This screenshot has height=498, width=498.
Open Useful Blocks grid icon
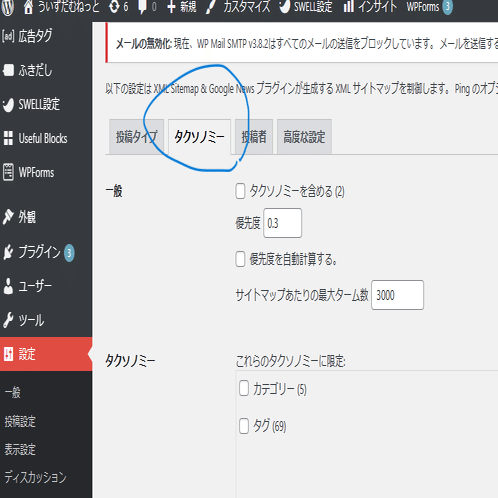click(x=8, y=138)
